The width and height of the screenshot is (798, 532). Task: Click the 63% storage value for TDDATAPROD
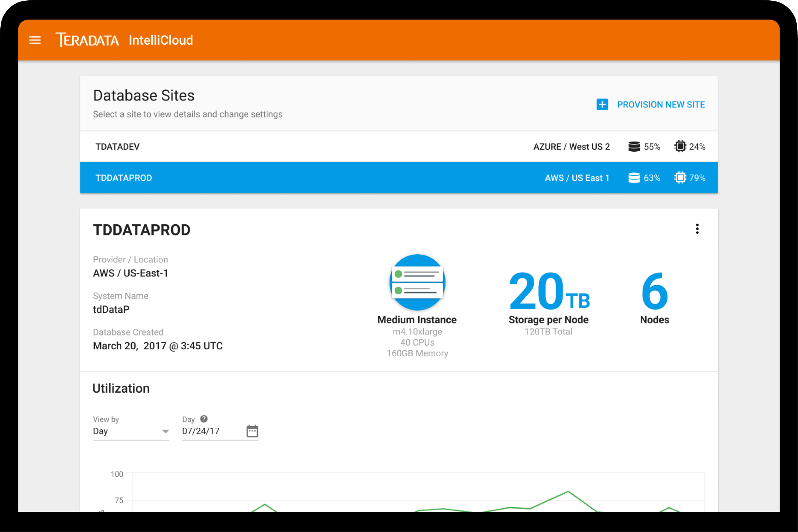click(652, 178)
